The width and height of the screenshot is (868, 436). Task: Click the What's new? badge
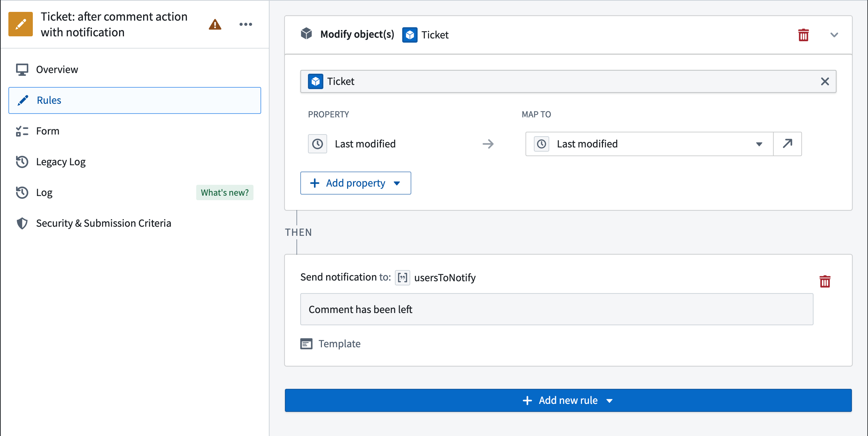coord(225,192)
